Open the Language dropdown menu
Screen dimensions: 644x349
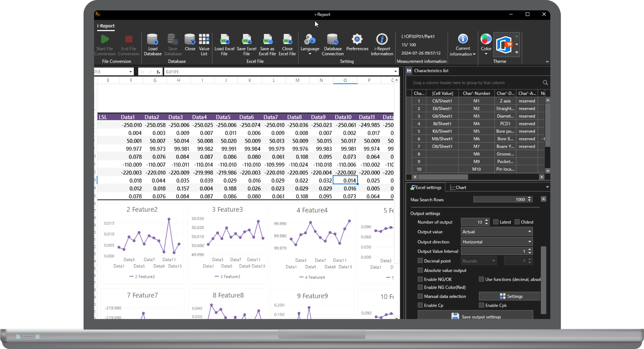[x=310, y=44]
